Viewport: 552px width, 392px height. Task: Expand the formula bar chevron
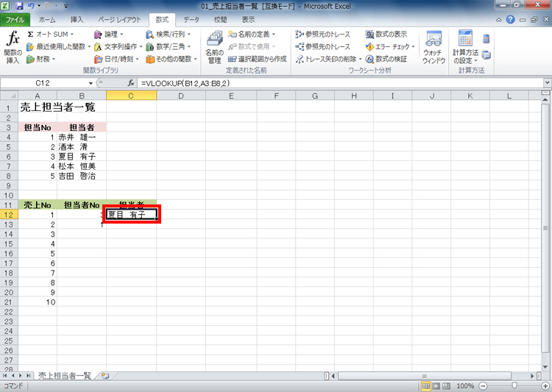pyautogui.click(x=548, y=83)
